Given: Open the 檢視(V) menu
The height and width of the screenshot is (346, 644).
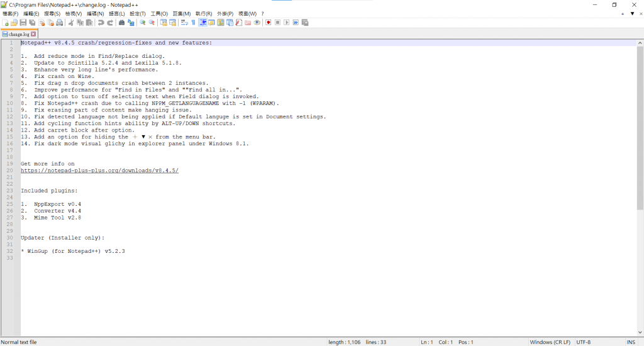Looking at the screenshot, I should pyautogui.click(x=74, y=14).
